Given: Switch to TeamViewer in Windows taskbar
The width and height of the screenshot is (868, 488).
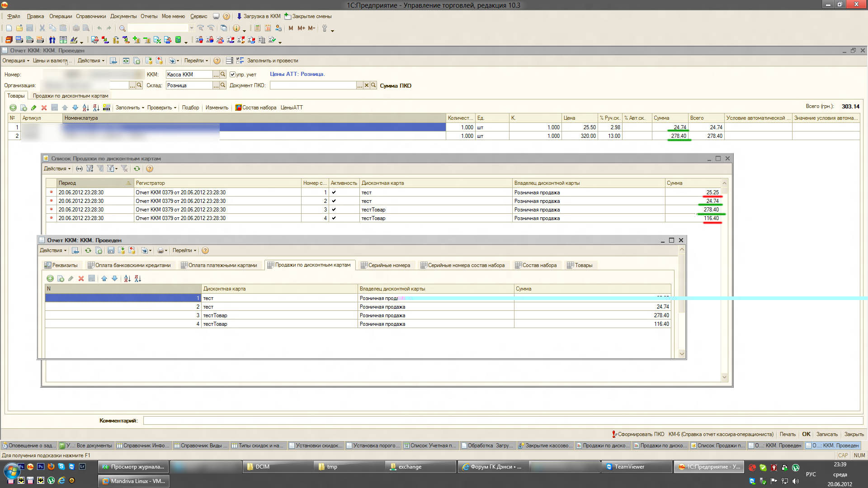Looking at the screenshot, I should 637,467.
